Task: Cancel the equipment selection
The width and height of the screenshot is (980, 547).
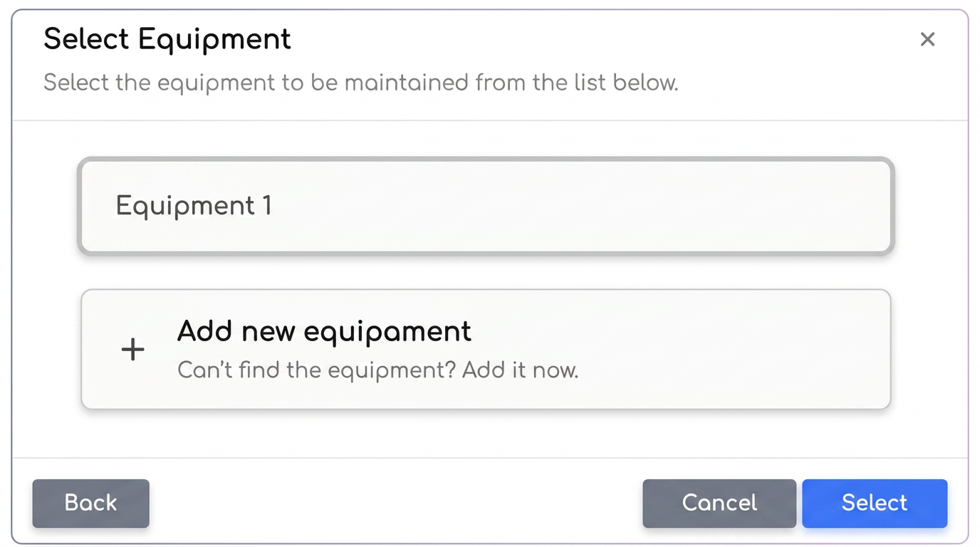Action: [719, 503]
